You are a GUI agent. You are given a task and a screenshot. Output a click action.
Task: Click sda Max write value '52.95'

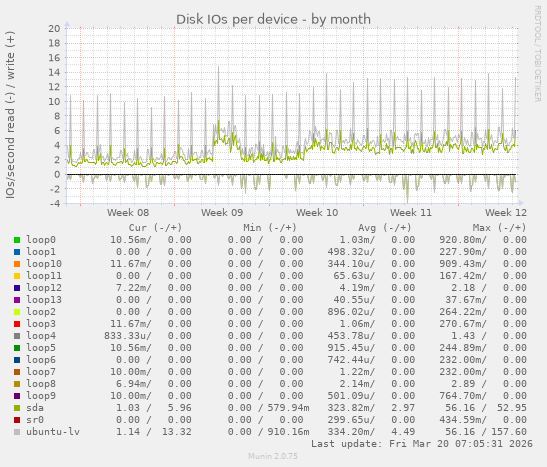coord(512,408)
